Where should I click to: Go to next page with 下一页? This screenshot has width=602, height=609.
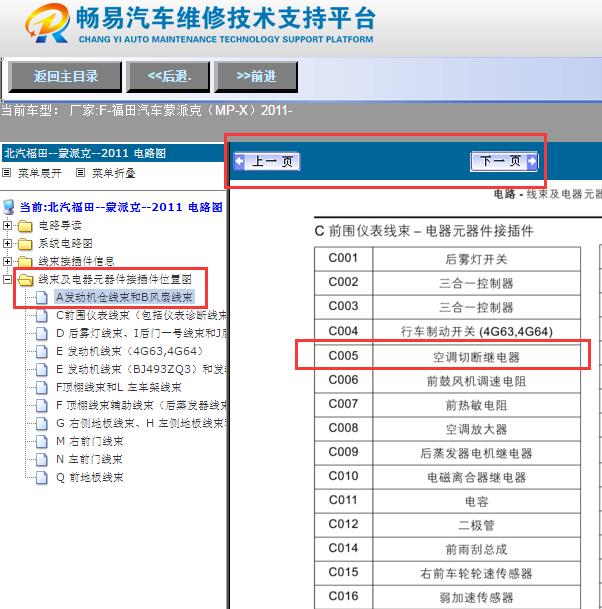tap(504, 161)
